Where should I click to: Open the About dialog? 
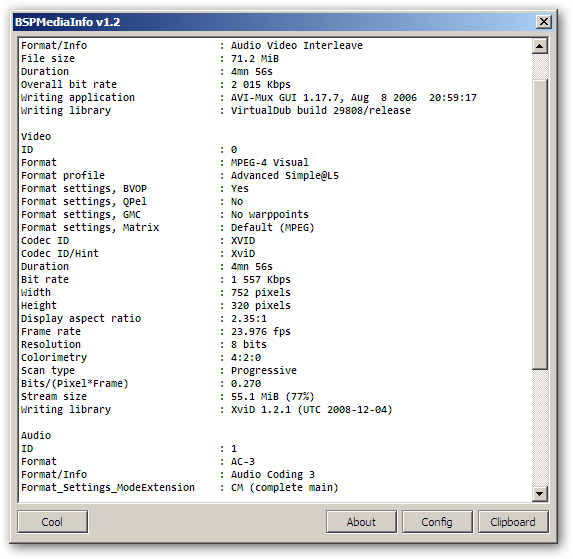coord(361,522)
